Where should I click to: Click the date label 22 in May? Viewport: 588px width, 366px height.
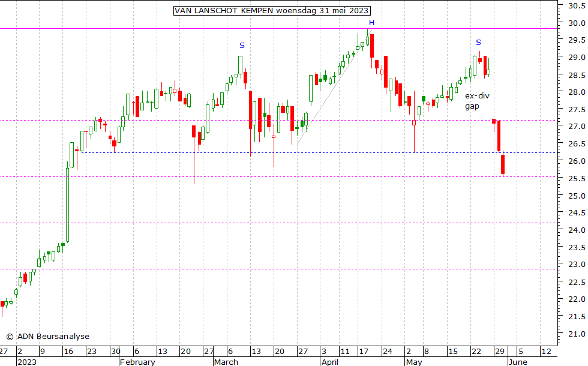[x=476, y=352]
